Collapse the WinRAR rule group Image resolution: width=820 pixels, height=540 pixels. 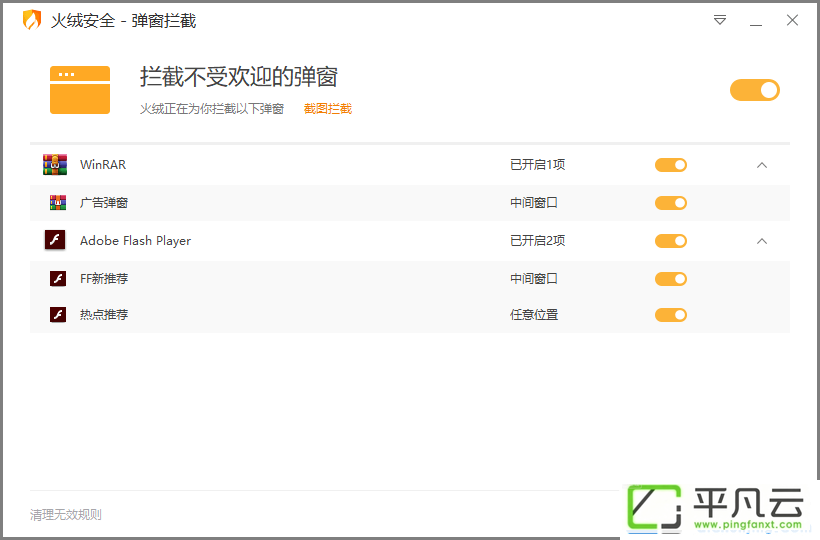762,165
